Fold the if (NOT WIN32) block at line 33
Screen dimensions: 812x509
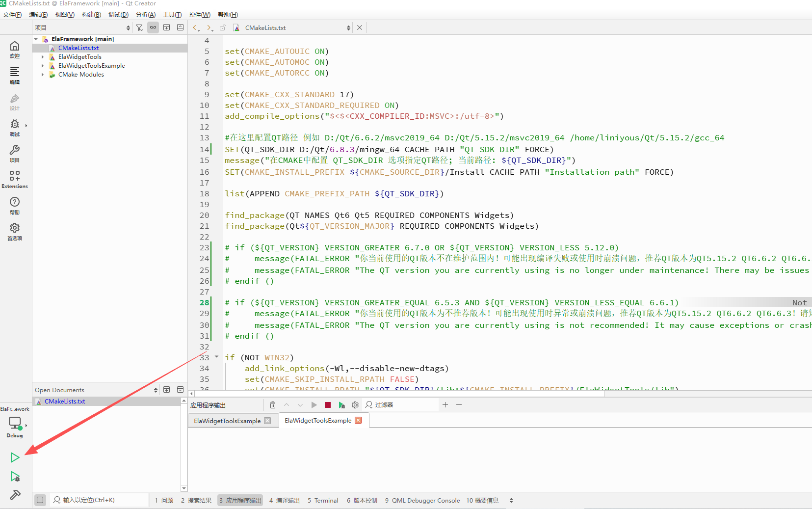(x=216, y=357)
